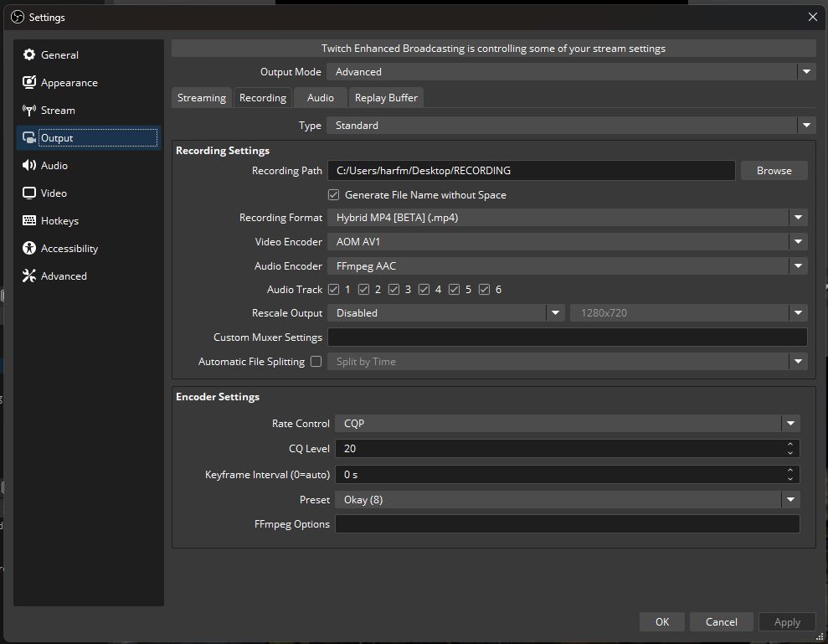Select the Appearance icon in sidebar

[x=29, y=83]
